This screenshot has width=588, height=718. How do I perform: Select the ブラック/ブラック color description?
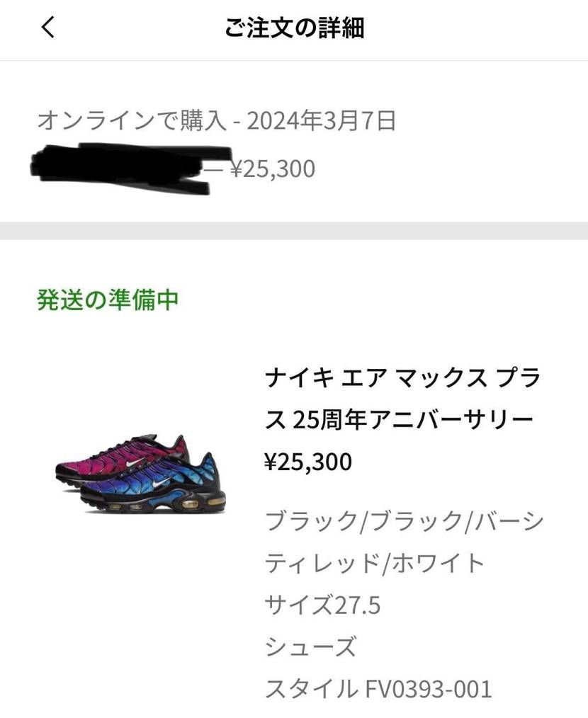(x=364, y=521)
